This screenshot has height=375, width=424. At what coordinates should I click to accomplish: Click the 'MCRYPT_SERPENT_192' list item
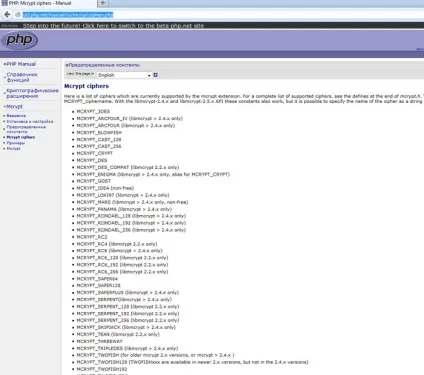click(x=128, y=313)
